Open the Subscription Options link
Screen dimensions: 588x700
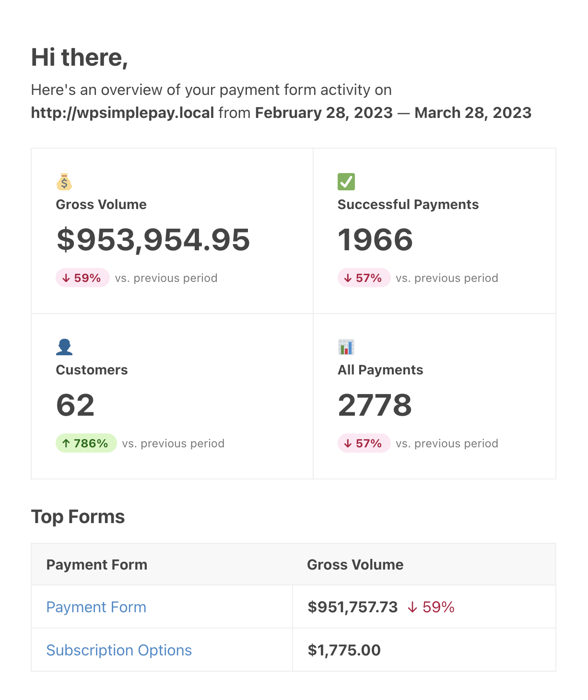(x=119, y=650)
